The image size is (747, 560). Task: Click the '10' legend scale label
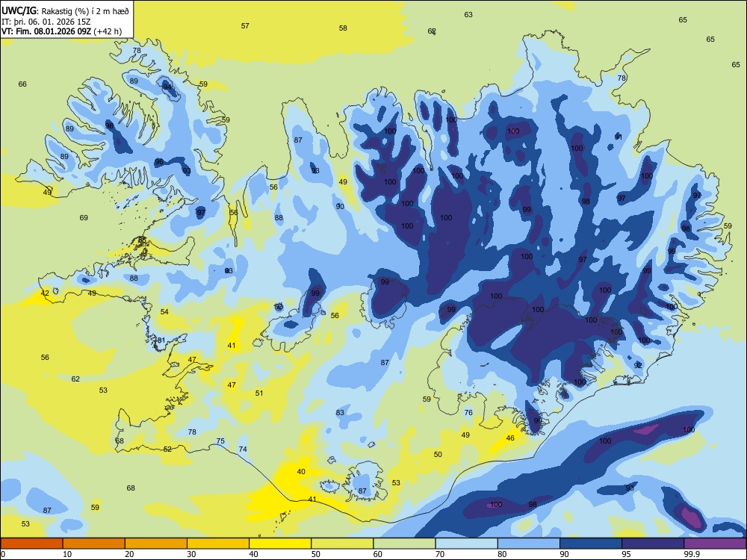coord(67,554)
